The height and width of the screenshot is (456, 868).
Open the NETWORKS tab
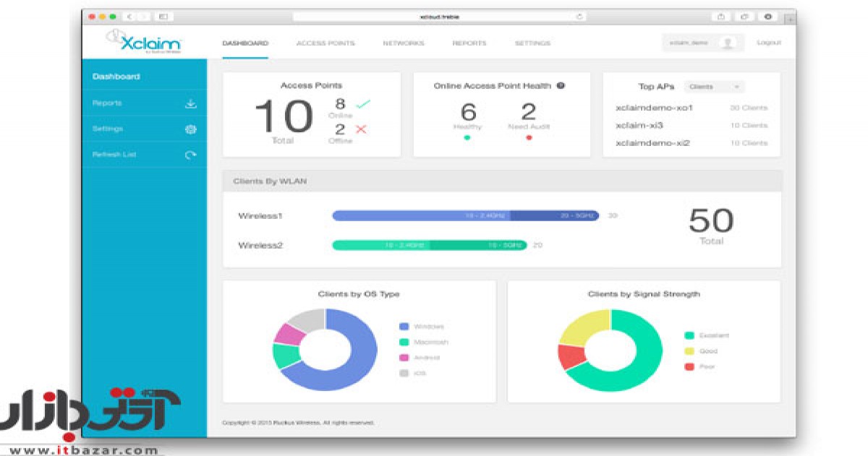(x=403, y=43)
